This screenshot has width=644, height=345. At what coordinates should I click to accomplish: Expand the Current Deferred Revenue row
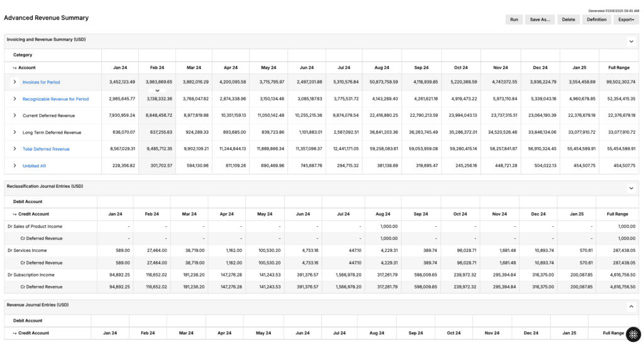tap(14, 115)
